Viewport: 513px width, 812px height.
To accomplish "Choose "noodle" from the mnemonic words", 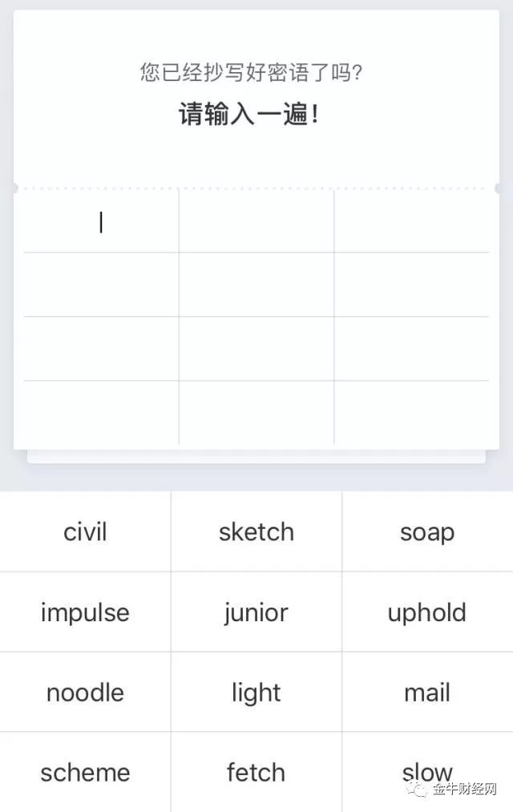I will 85,693.
